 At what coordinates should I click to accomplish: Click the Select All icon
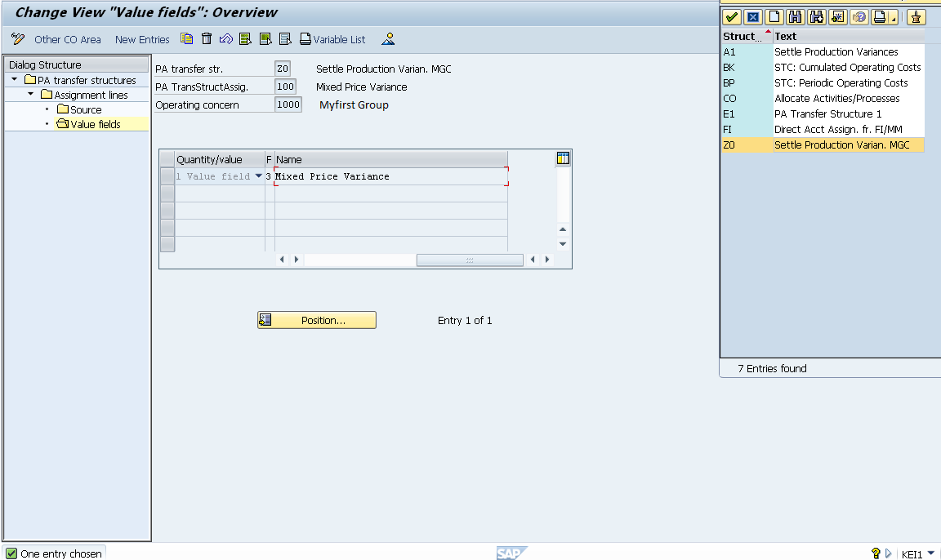(243, 38)
